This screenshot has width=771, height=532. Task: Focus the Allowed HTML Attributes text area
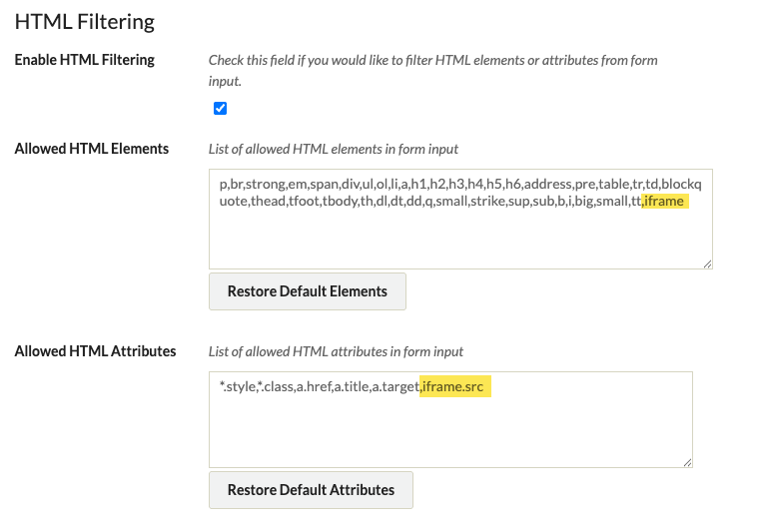[450, 419]
